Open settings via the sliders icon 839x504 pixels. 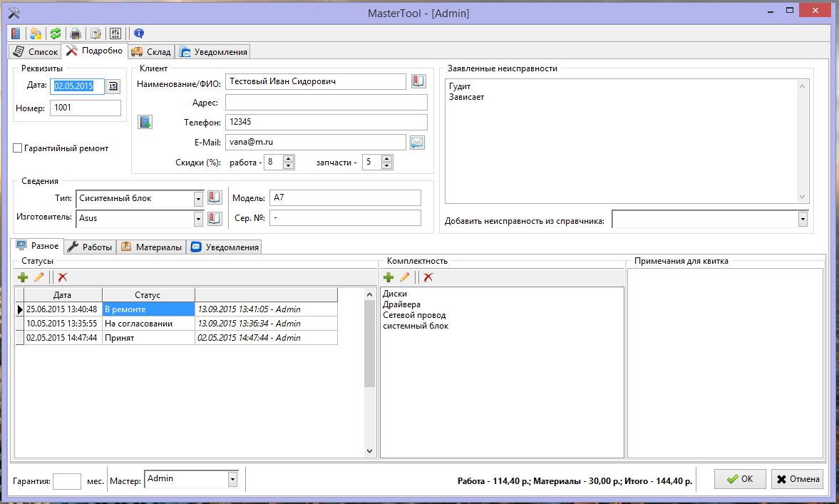[115, 34]
